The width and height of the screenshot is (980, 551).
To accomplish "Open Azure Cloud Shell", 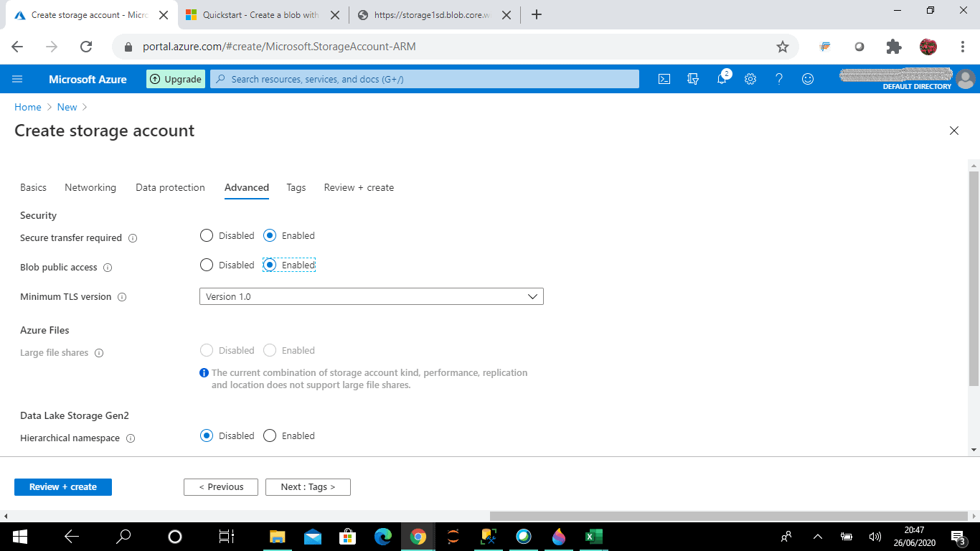I will (664, 79).
